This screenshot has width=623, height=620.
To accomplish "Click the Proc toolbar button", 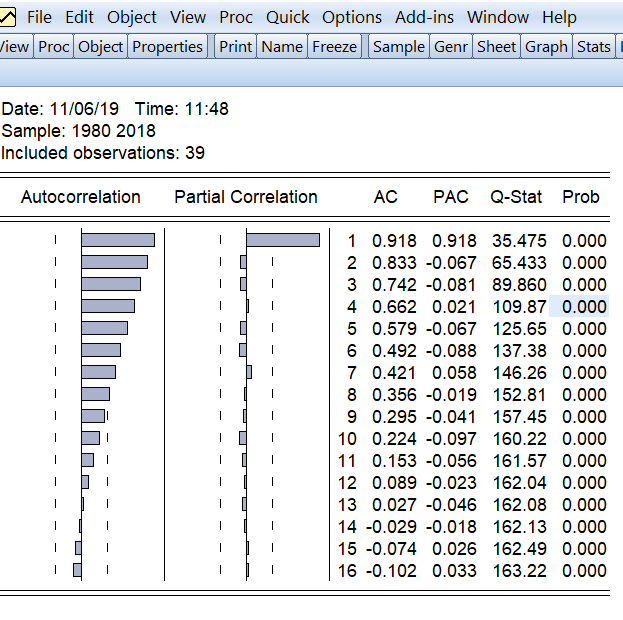I will [x=54, y=46].
